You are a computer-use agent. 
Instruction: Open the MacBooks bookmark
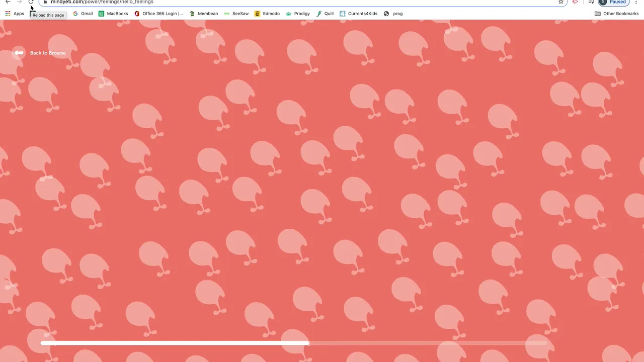click(113, 14)
